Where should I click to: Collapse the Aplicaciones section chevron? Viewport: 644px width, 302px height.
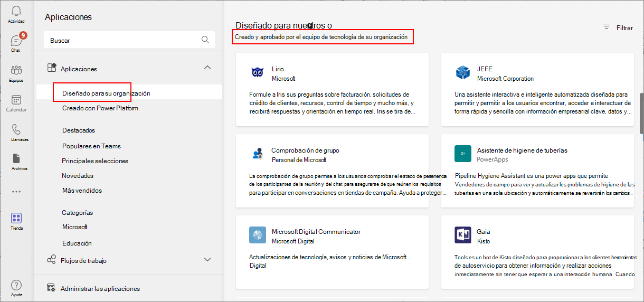pos(207,68)
